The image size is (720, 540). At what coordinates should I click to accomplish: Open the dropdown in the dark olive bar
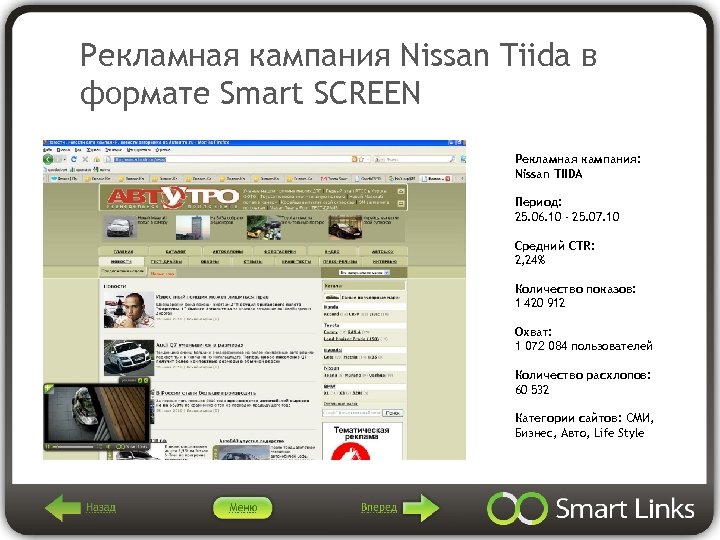tap(364, 273)
